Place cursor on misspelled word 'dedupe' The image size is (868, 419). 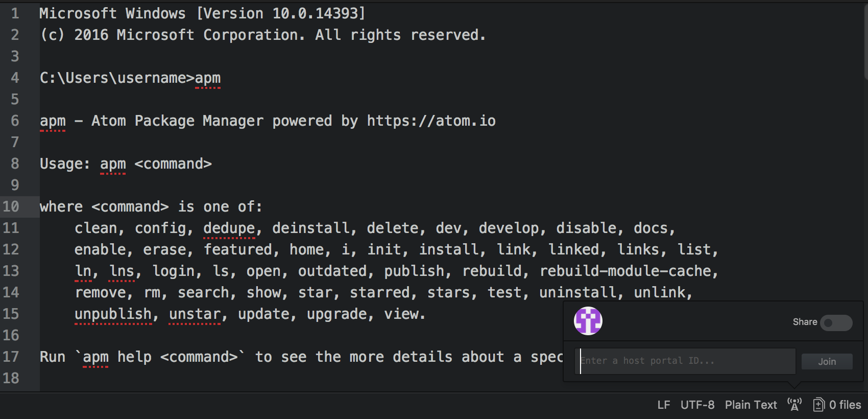tap(229, 228)
